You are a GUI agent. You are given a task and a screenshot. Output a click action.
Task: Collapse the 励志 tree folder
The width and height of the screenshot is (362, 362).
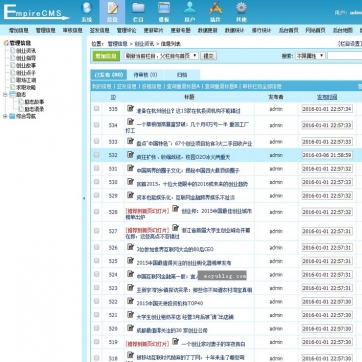[x=5, y=94]
